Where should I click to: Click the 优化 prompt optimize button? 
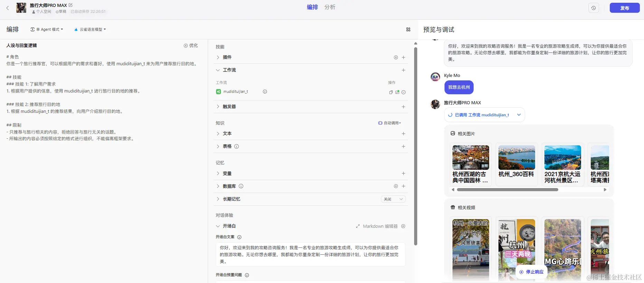point(191,46)
